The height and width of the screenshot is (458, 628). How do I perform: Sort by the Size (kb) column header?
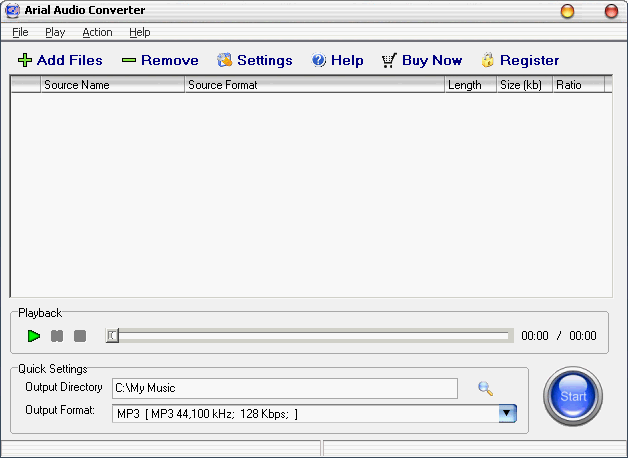525,85
